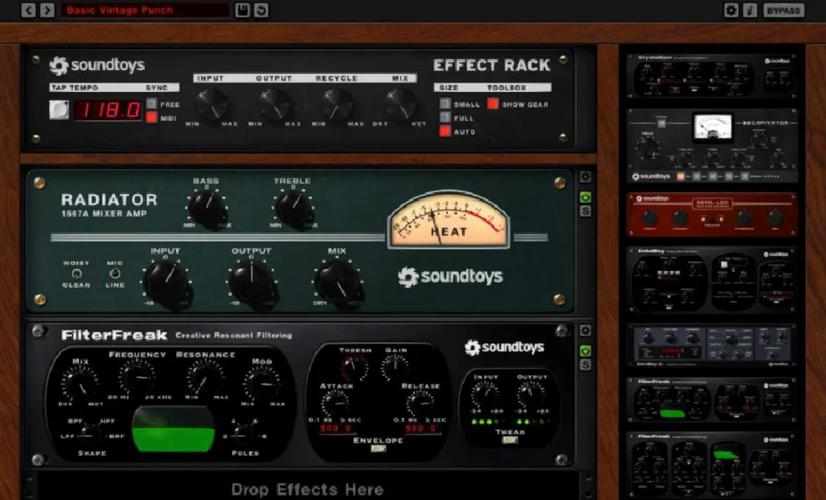Click the 118.0 tempo display
The width and height of the screenshot is (826, 500).
click(x=108, y=110)
